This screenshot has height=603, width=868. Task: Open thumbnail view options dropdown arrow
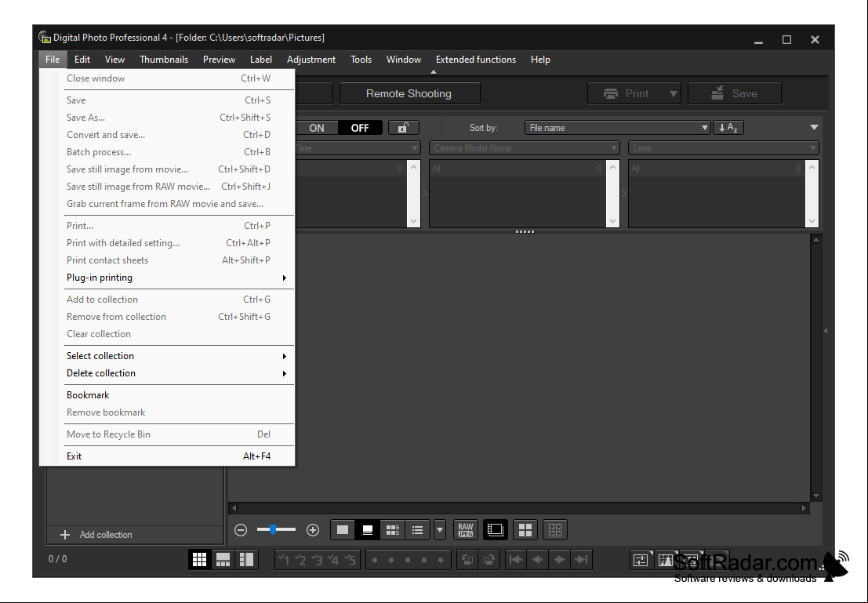click(x=440, y=530)
